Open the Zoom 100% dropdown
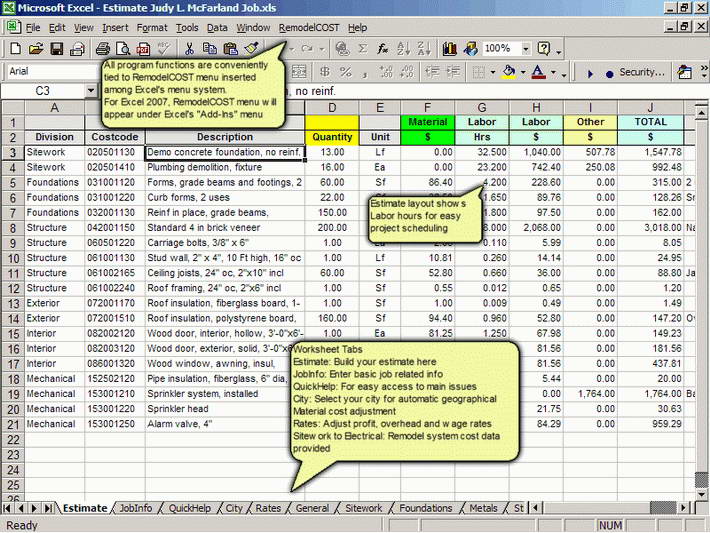Image resolution: width=710 pixels, height=533 pixels. 526,48
